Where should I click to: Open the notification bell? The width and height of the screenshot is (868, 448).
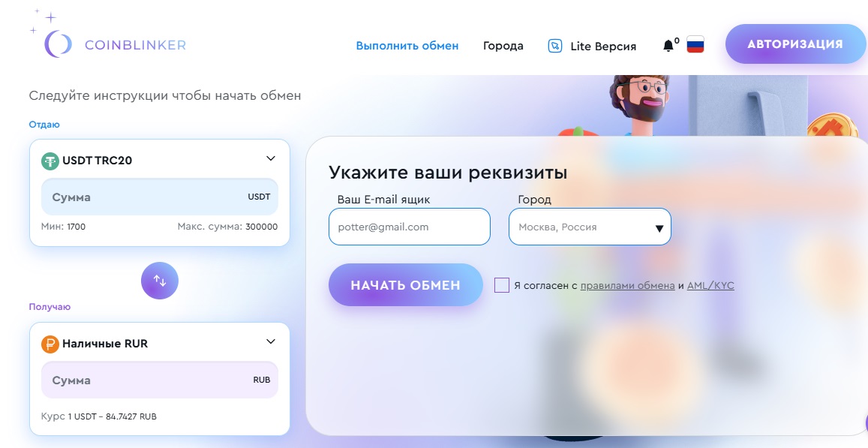pos(668,46)
